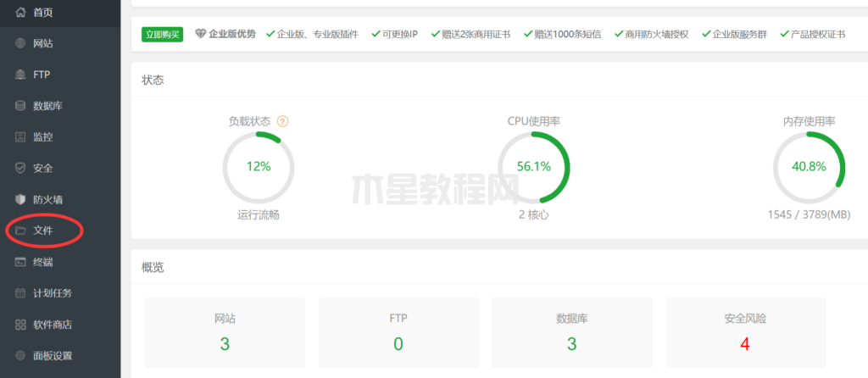Open the 网站 overview card showing 3

[225, 332]
